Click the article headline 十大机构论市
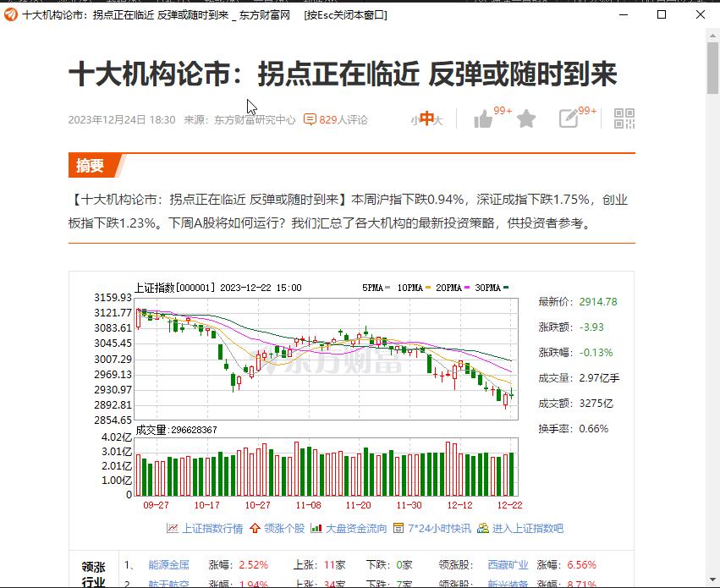 343,74
